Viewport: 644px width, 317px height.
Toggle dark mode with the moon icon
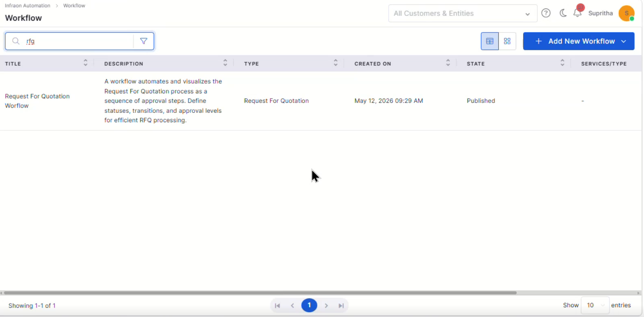point(563,13)
